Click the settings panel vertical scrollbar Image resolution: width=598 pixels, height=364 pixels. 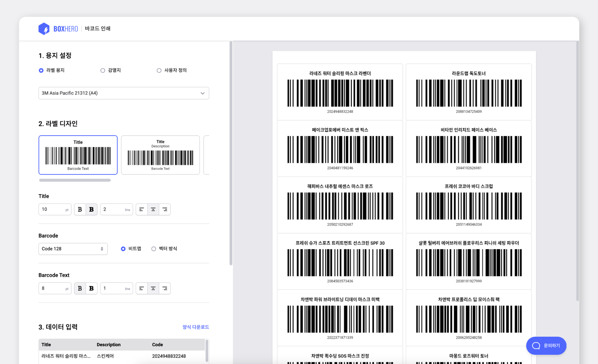click(x=231, y=153)
